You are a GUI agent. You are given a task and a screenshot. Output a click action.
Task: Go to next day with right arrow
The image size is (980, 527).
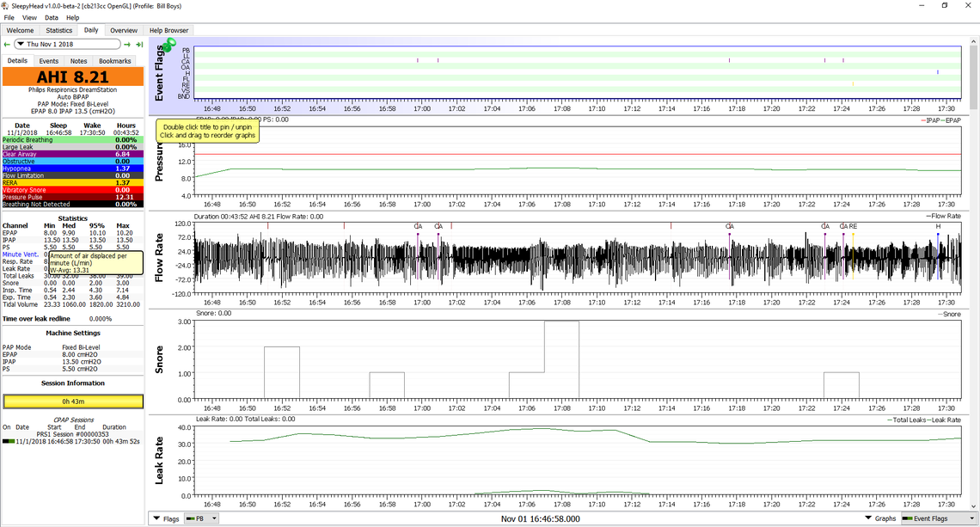point(127,45)
